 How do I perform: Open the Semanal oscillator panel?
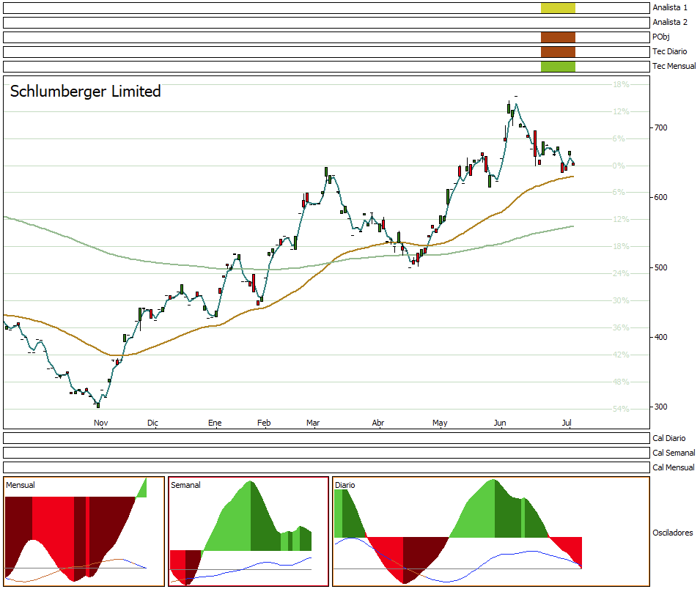point(248,531)
